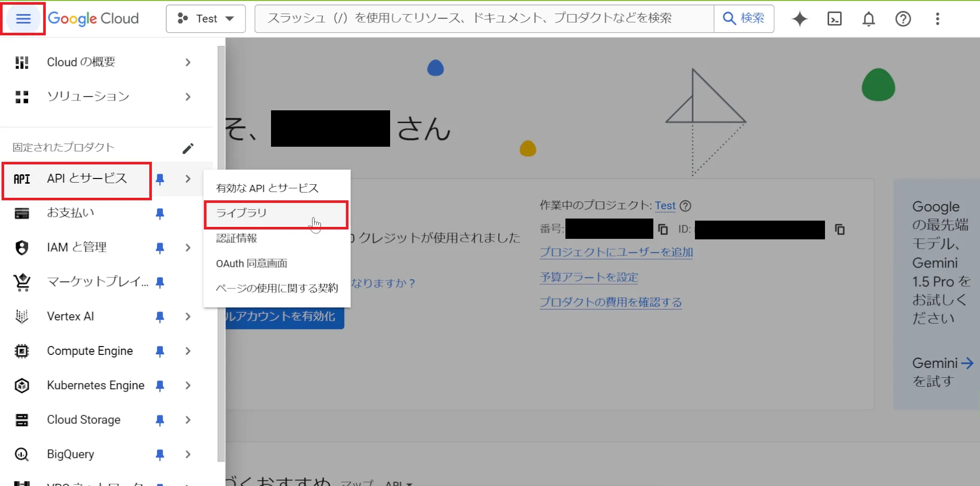This screenshot has width=980, height=486.
Task: Expand IAM と管理 submenu chevron
Action: [188, 248]
